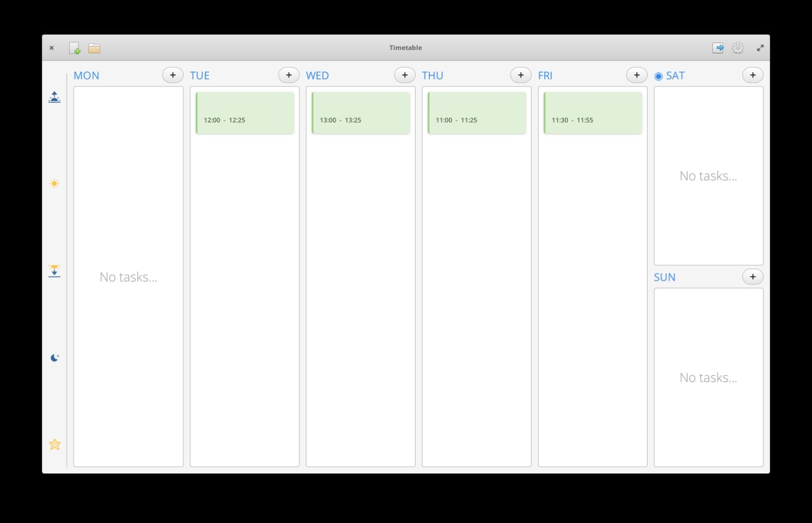This screenshot has height=523, width=812.
Task: Click the THU day header
Action: click(433, 76)
